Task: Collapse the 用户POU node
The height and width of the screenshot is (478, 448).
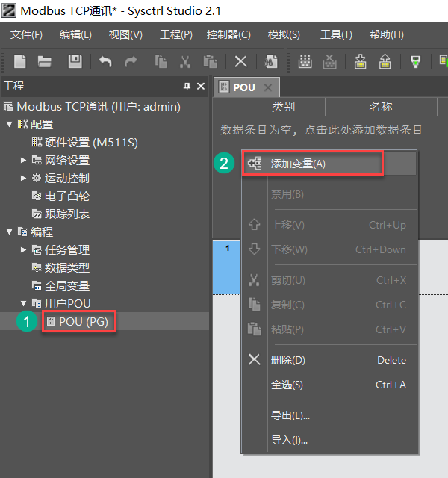Action: pos(23,304)
